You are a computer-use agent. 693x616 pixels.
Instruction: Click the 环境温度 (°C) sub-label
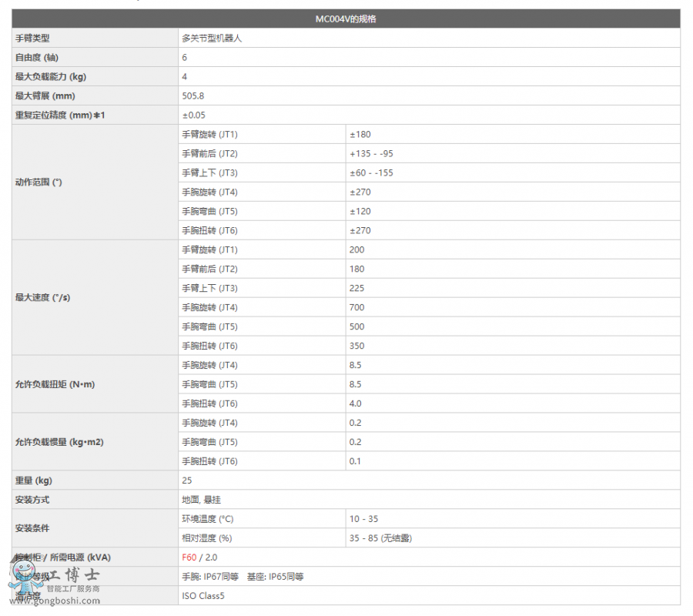tap(207, 519)
